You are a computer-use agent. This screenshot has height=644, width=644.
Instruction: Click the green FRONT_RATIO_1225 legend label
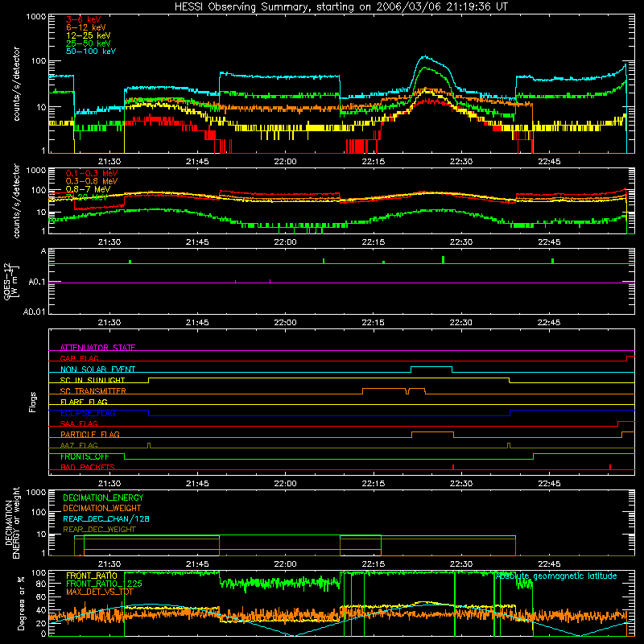tap(104, 584)
